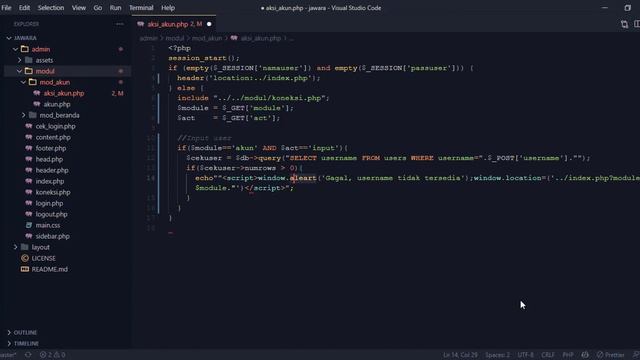This screenshot has height=360, width=640.
Task: Click the modul folder icon
Action: point(29,71)
